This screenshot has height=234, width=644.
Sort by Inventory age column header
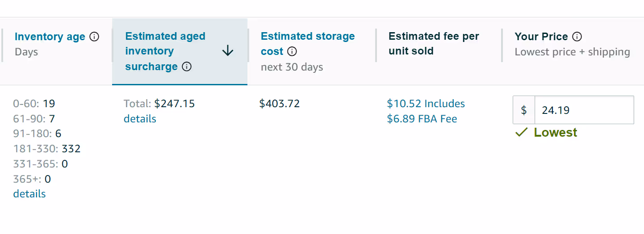(x=50, y=37)
